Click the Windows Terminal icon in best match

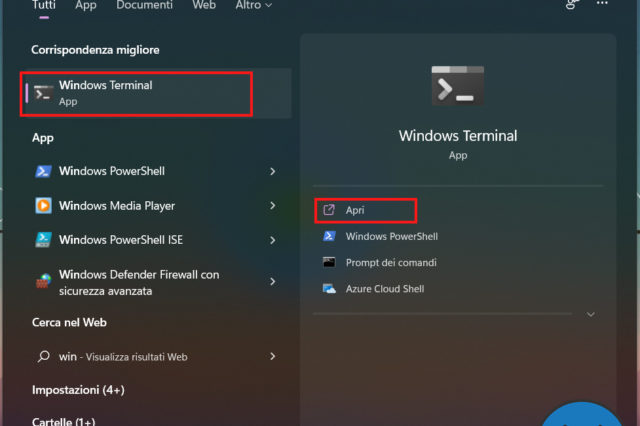click(x=43, y=93)
